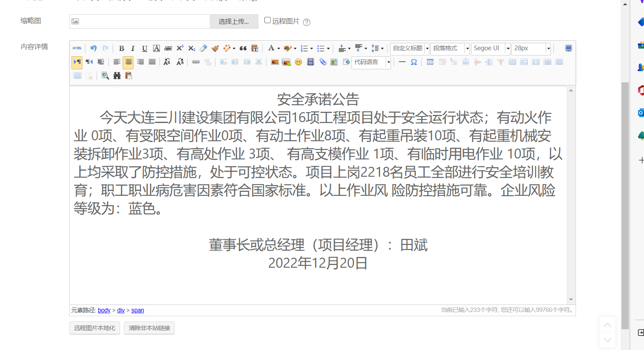Attach a file with paperclip icon
The image size is (644, 350).
(x=322, y=62)
